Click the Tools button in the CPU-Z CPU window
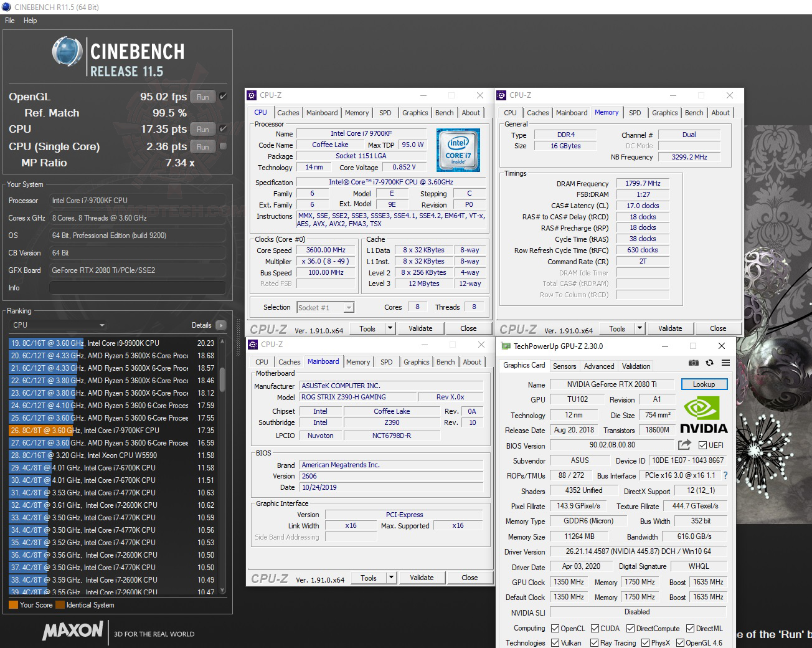This screenshot has height=648, width=812. [x=367, y=328]
